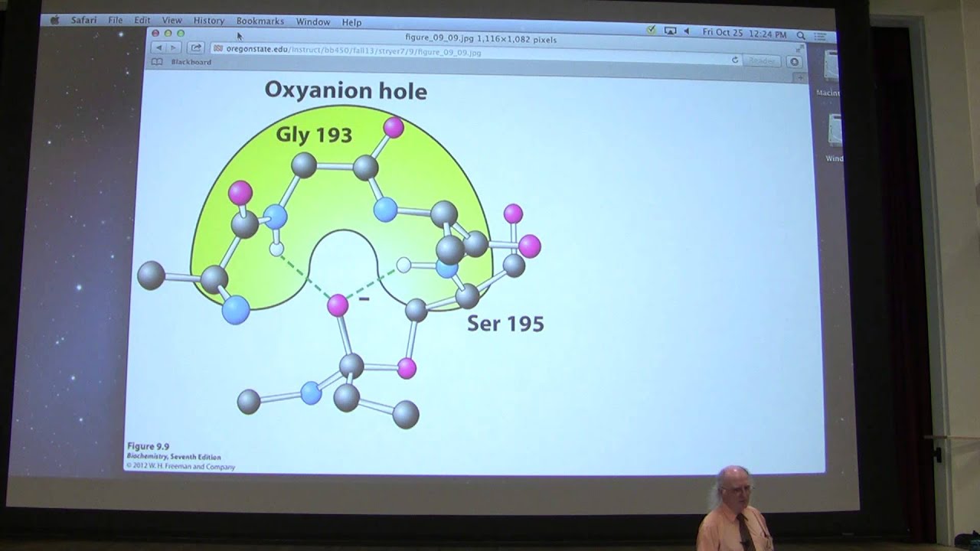This screenshot has width=980, height=551.
Task: Open Spotlight search magnifier in menu bar
Action: click(x=801, y=34)
